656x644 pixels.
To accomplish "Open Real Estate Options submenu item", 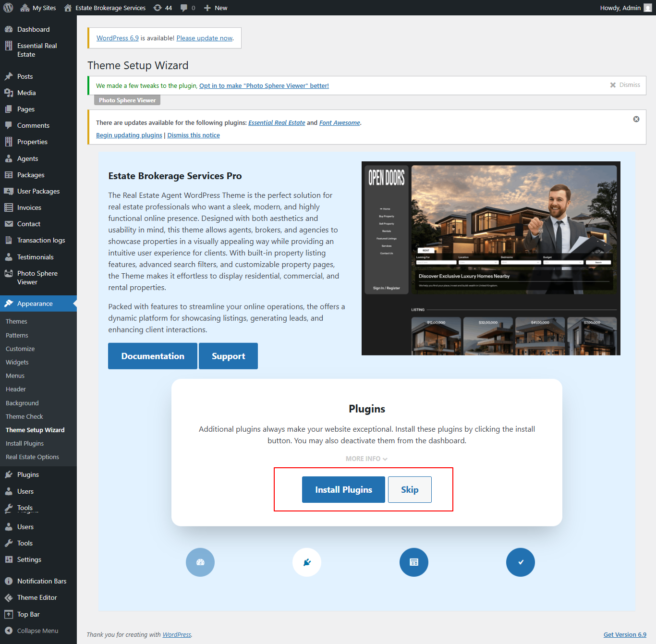I will pyautogui.click(x=32, y=457).
